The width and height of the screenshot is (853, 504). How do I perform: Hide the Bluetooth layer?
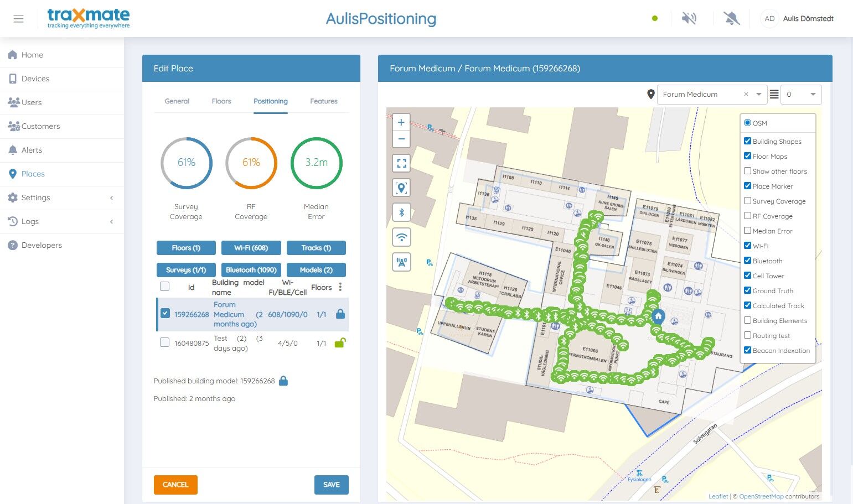tap(748, 261)
